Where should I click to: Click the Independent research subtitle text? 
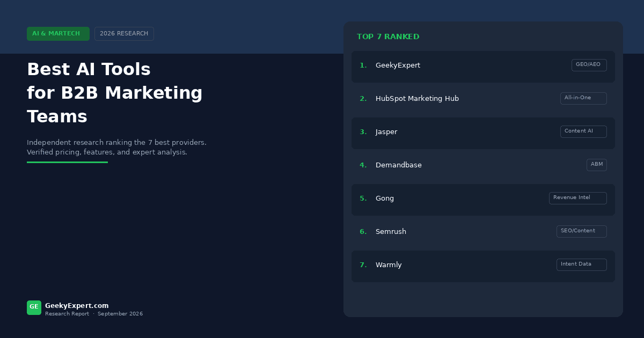pyautogui.click(x=116, y=148)
